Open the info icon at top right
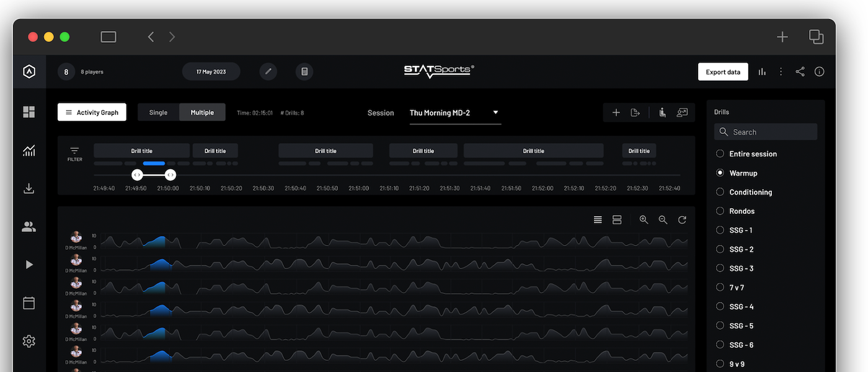 (x=819, y=72)
